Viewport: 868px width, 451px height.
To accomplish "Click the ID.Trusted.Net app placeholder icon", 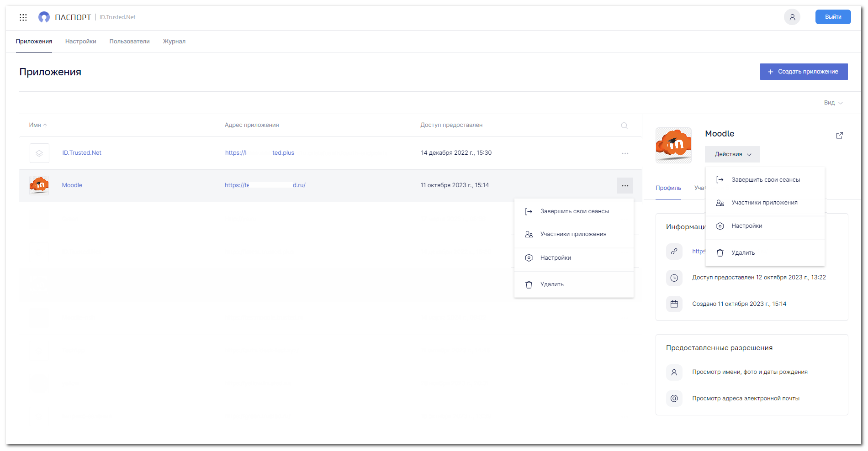I will (x=39, y=153).
